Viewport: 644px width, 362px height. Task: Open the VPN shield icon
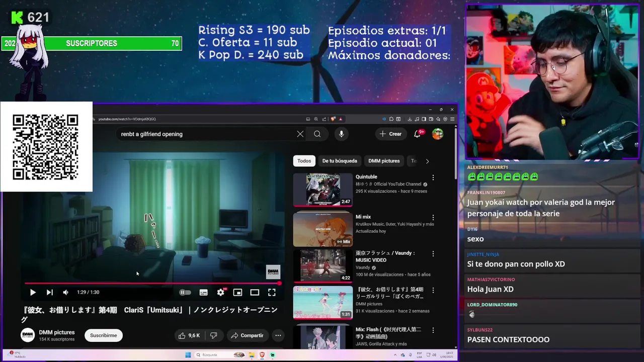click(x=445, y=119)
